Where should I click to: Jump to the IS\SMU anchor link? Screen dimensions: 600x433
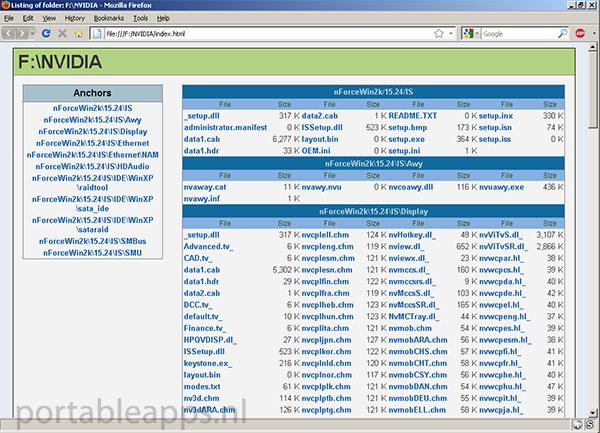coord(93,253)
